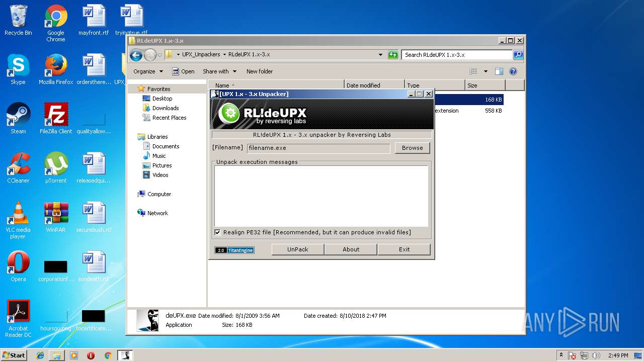644x362 pixels.
Task: Click Internet Explorer taskbar icon
Action: click(x=40, y=355)
